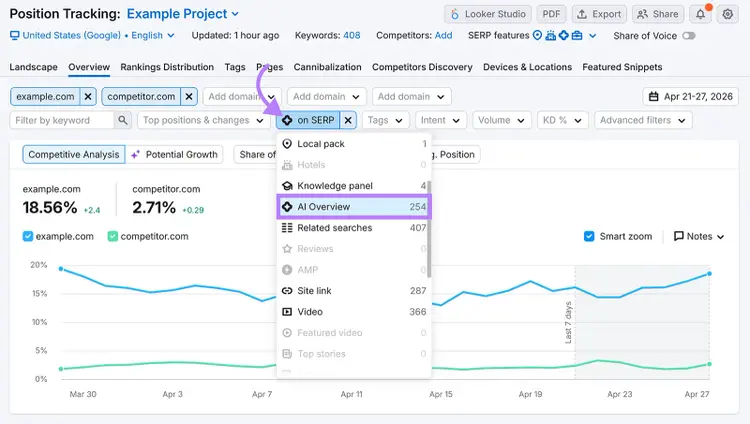Remove the example.com domain with X
The width and height of the screenshot is (750, 424).
point(88,97)
